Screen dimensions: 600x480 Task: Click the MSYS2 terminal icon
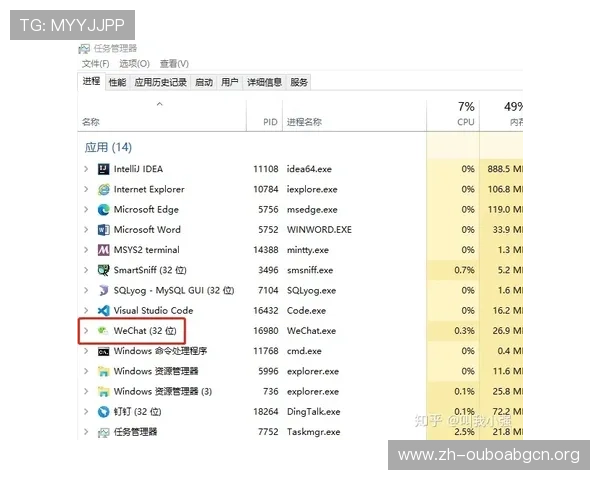tap(104, 250)
